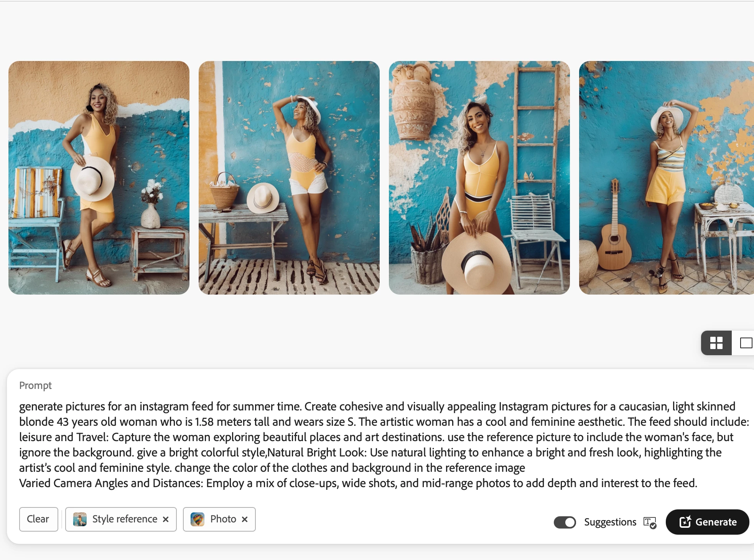This screenshot has height=560, width=754.
Task: Open the first image with orange wall
Action: (99, 178)
